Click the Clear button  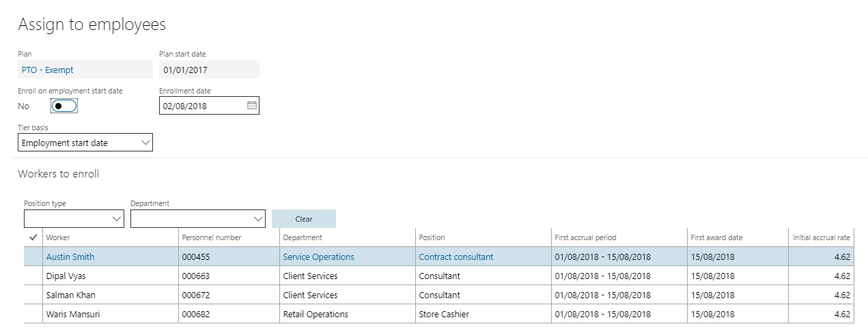coord(304,219)
